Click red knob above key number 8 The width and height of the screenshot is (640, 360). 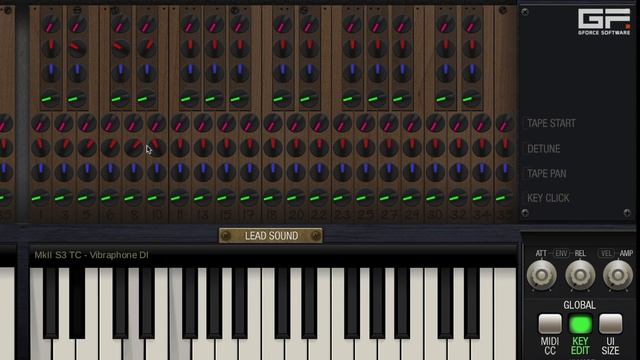[x=133, y=147]
